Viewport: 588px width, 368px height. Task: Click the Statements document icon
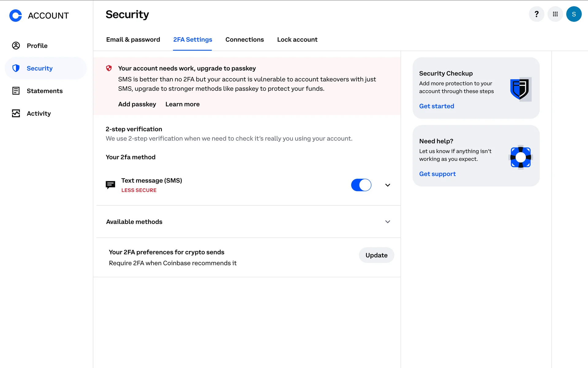click(x=16, y=91)
